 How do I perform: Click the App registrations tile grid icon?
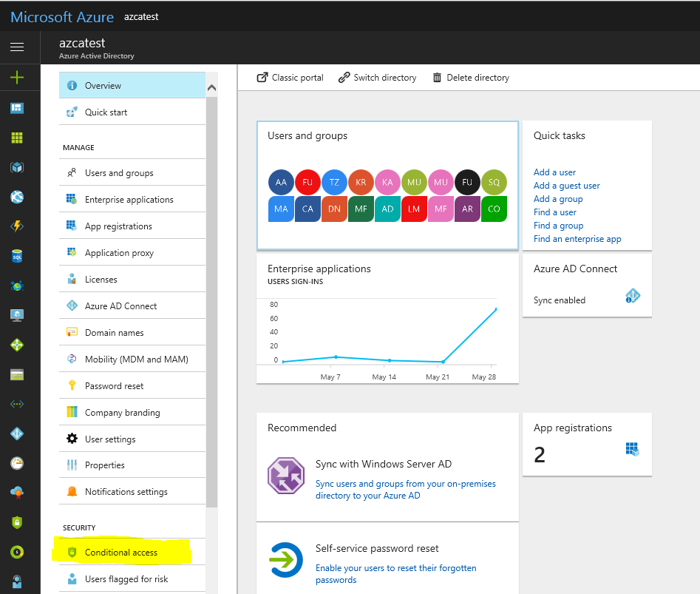pyautogui.click(x=632, y=449)
